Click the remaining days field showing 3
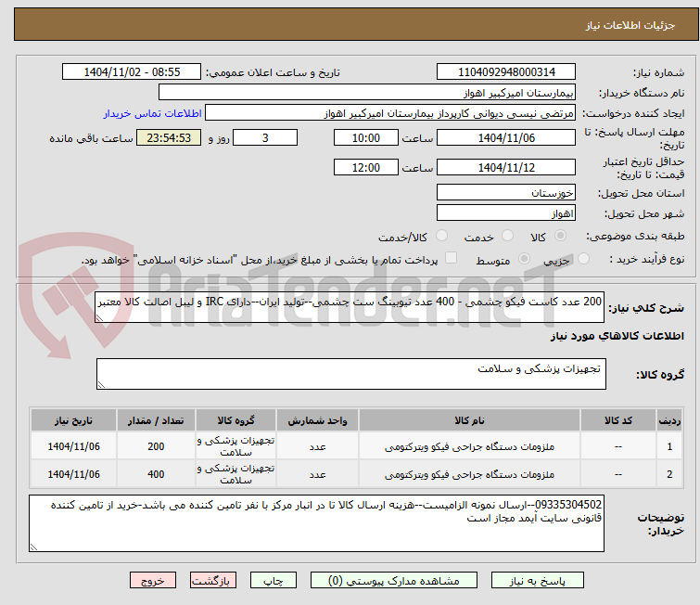Image resolution: width=700 pixels, height=605 pixels. [265, 137]
